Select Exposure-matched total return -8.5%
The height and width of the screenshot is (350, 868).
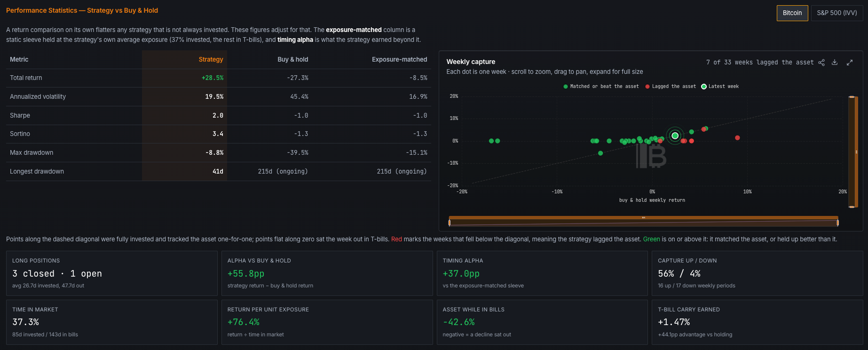pyautogui.click(x=418, y=78)
